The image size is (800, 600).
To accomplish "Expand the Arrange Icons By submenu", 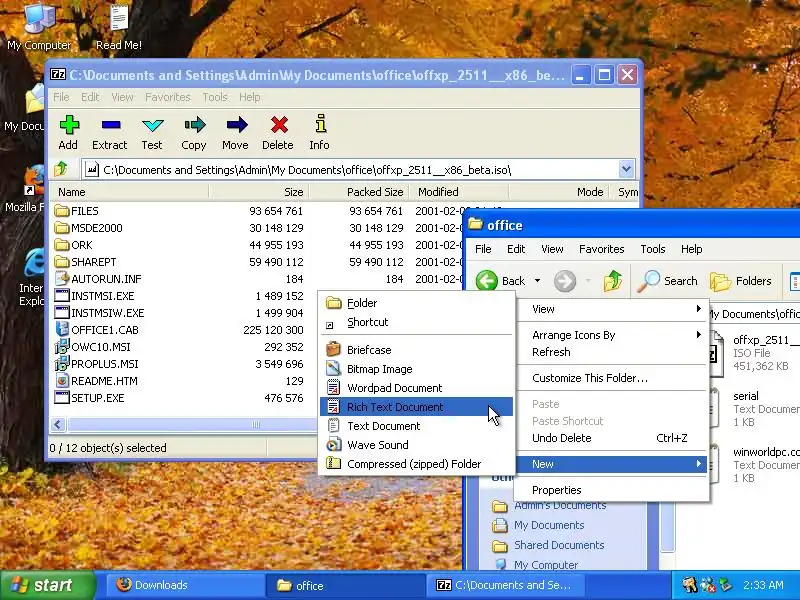I will [612, 335].
